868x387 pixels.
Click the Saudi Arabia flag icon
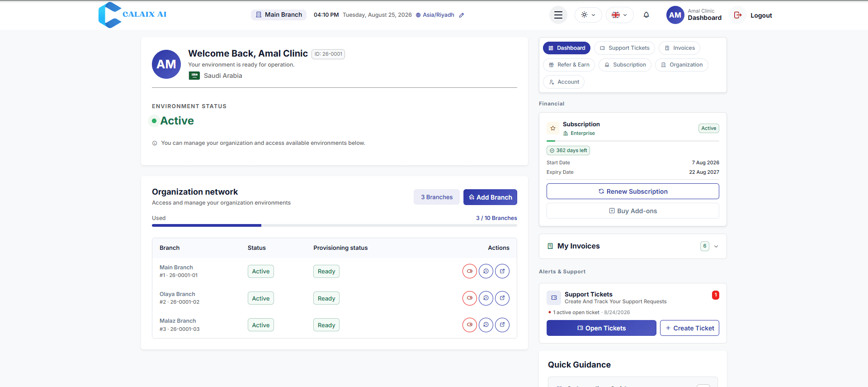coord(194,76)
